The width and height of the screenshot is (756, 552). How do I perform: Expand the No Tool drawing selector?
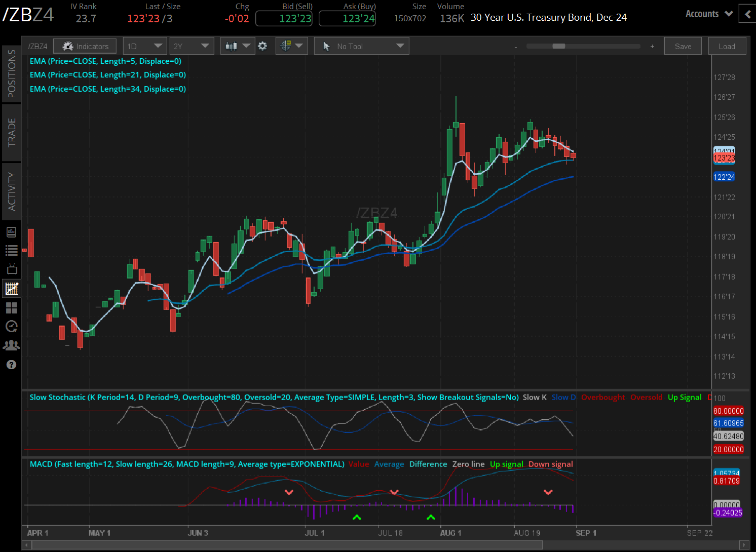361,46
